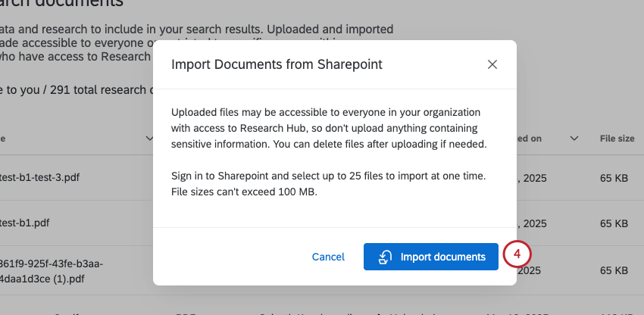Click the date column header text
The image size is (644, 315).
530,139
